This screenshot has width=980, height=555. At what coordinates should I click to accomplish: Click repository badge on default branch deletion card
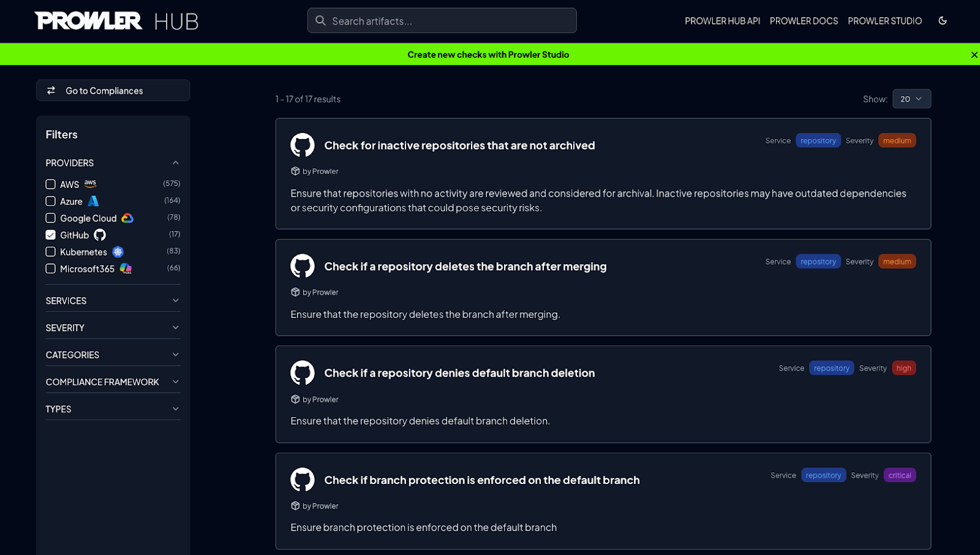coord(831,368)
